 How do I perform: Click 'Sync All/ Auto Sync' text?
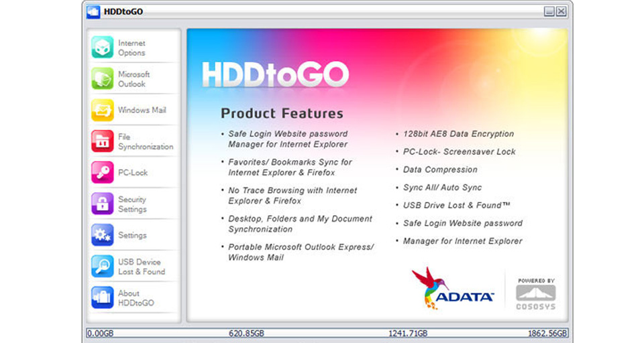pyautogui.click(x=442, y=188)
